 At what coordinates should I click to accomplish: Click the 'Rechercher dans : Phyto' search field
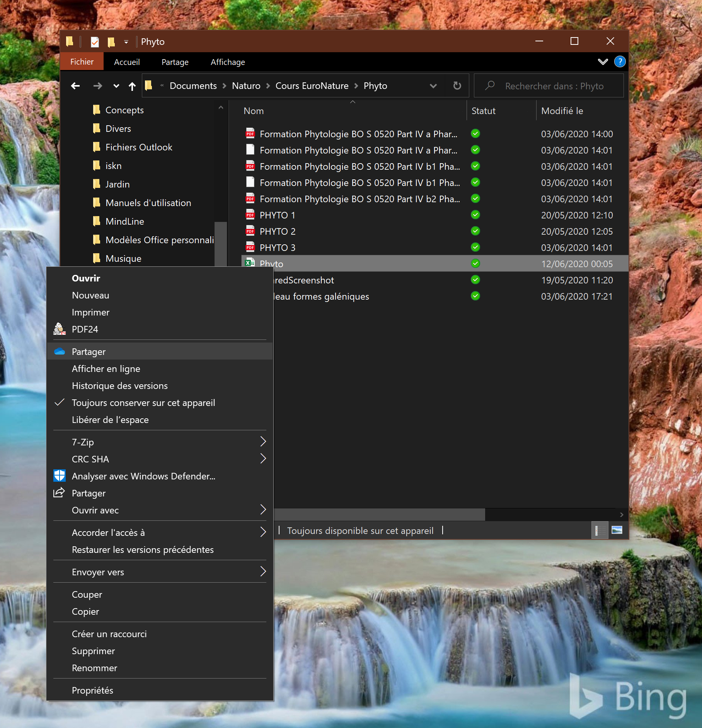554,86
